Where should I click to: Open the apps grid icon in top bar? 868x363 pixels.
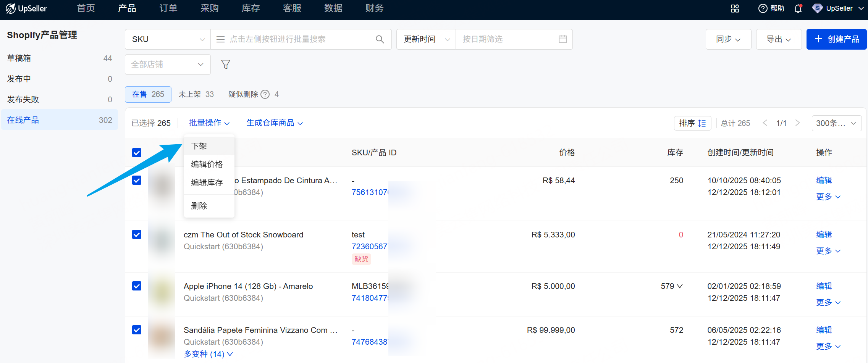pyautogui.click(x=735, y=8)
